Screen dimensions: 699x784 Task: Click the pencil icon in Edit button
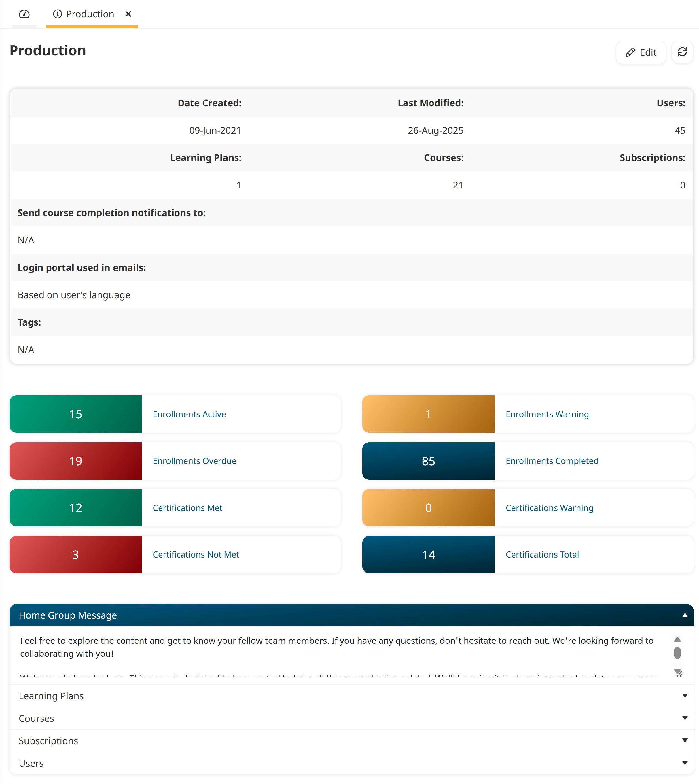click(x=630, y=52)
